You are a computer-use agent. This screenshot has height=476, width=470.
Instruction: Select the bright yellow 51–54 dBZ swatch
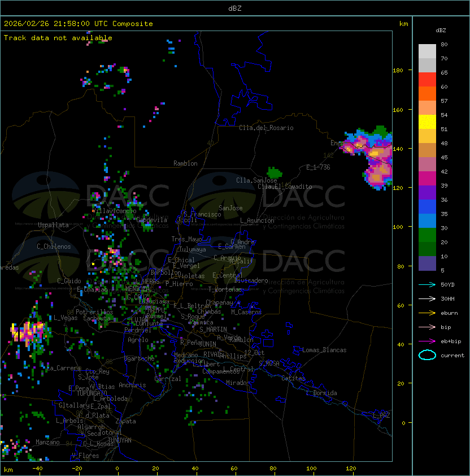pyautogui.click(x=427, y=122)
